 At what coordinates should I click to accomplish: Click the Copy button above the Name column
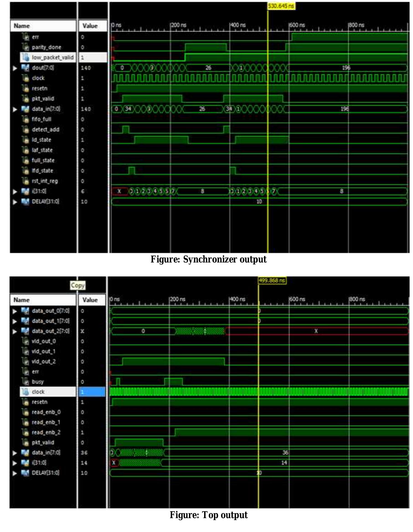click(x=78, y=285)
